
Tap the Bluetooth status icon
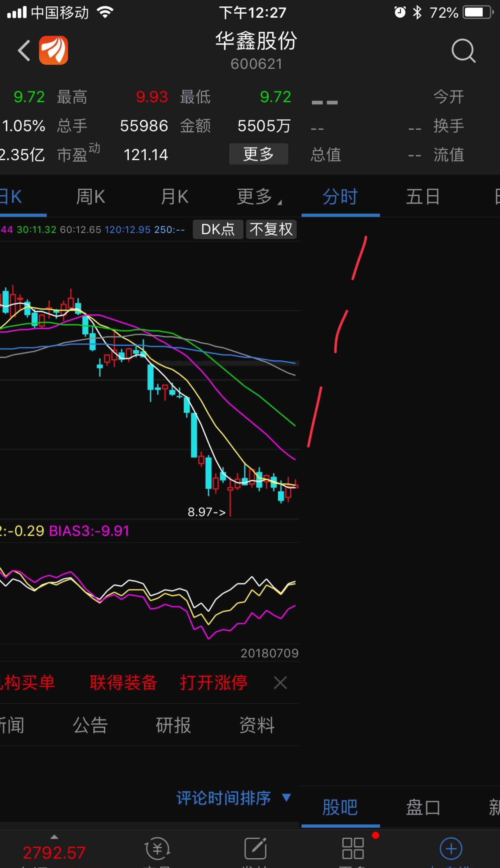[417, 13]
